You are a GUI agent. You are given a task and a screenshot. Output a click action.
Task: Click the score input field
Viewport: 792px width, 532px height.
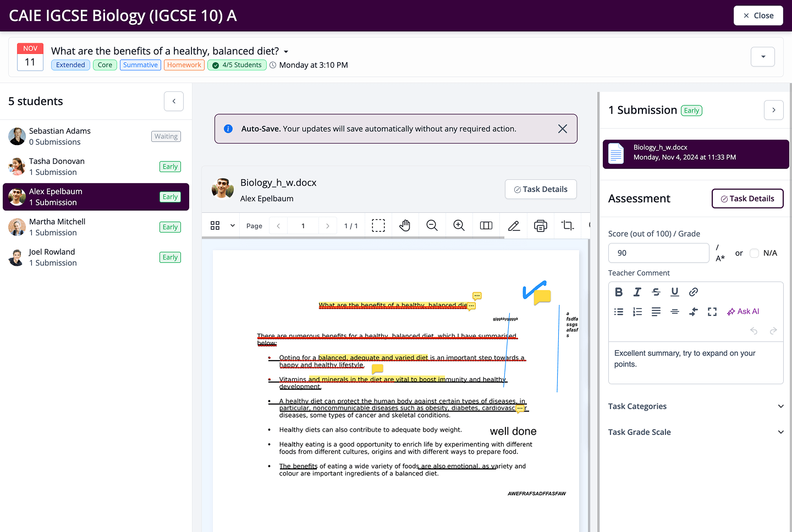click(x=658, y=253)
